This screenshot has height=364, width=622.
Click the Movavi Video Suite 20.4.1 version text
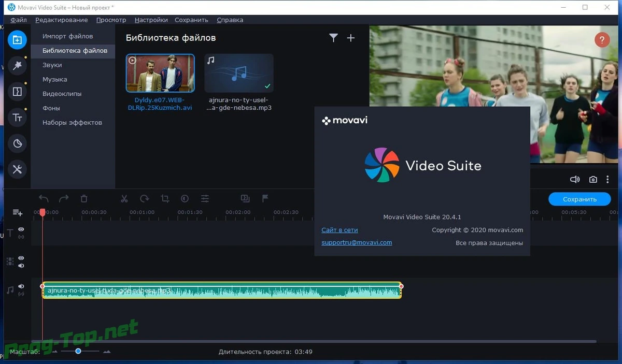[422, 217]
